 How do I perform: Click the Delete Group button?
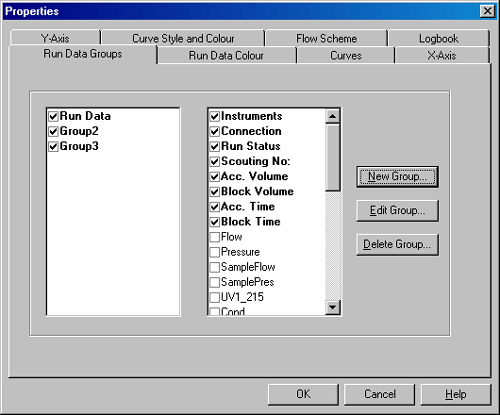coord(397,245)
